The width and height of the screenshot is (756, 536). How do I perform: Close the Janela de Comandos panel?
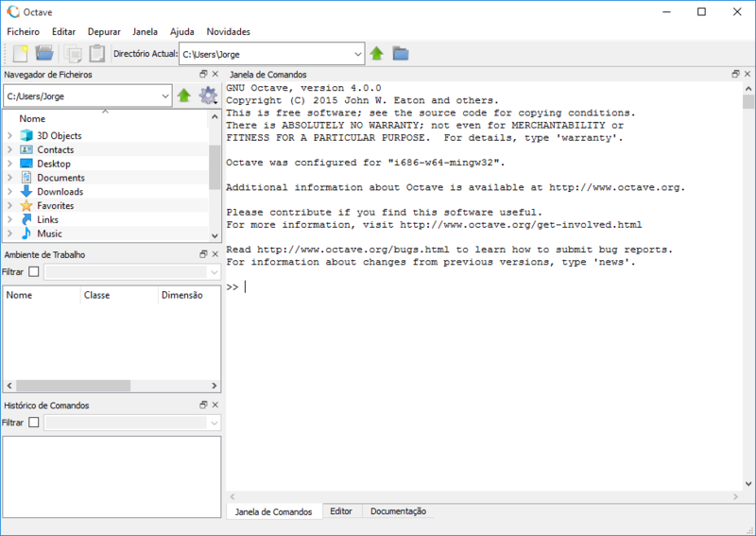pyautogui.click(x=747, y=74)
